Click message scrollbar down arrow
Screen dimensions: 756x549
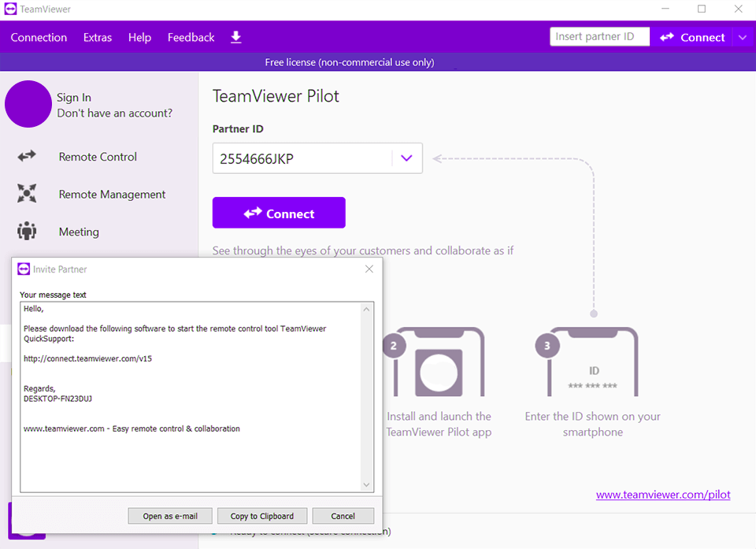tap(366, 485)
